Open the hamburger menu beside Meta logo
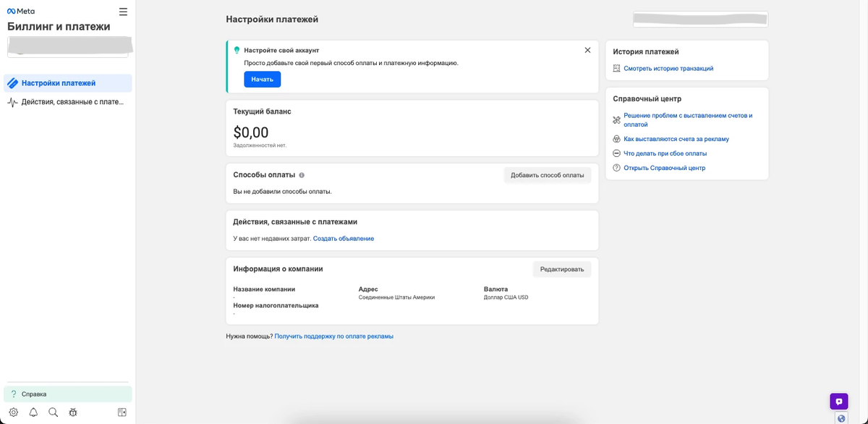Screen dimensions: 868x424 (x=123, y=12)
